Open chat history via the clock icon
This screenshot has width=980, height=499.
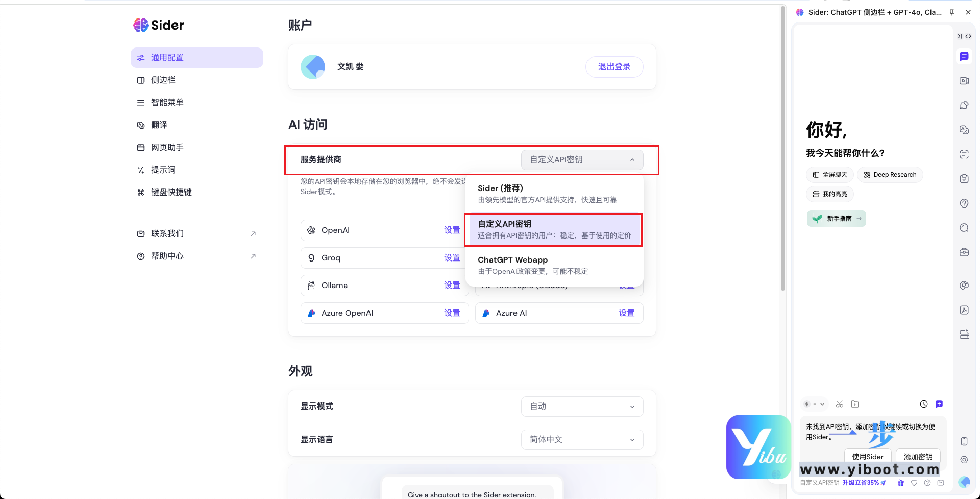coord(924,404)
